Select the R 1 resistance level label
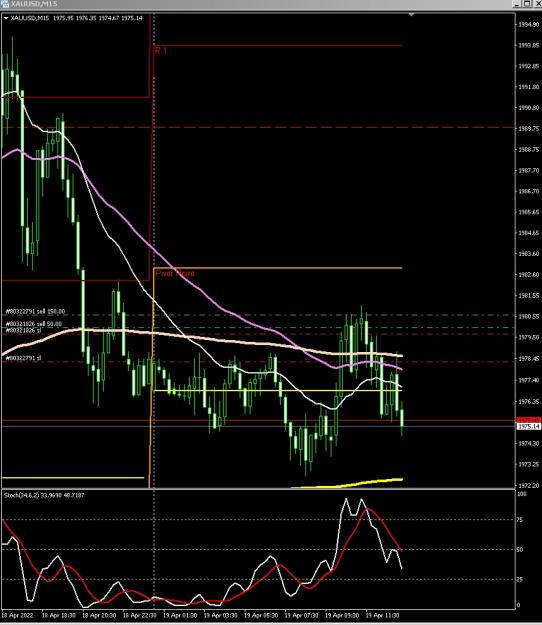 click(x=160, y=51)
